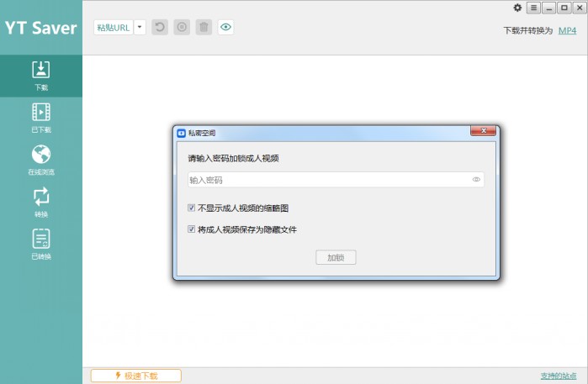Open the 已转换 converted files section
The image size is (588, 384).
[x=41, y=245]
